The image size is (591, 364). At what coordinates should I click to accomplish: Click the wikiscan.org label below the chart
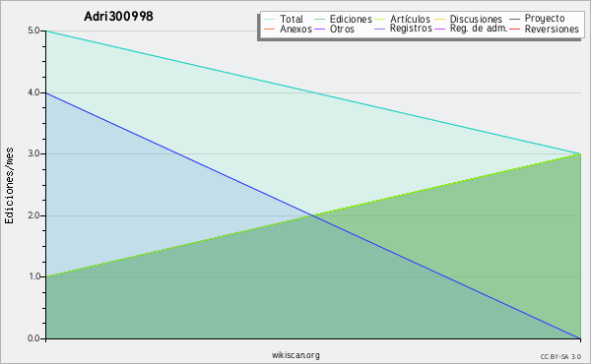[295, 355]
